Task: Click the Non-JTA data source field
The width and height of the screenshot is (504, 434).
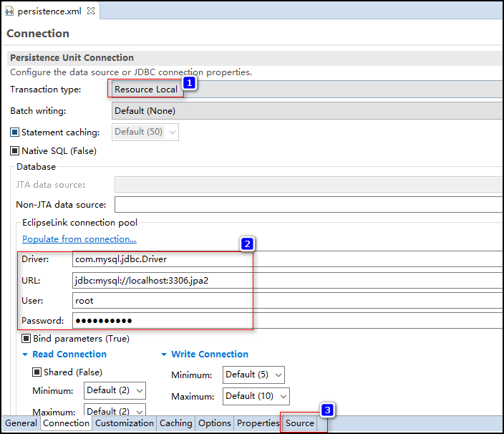Action: (309, 204)
